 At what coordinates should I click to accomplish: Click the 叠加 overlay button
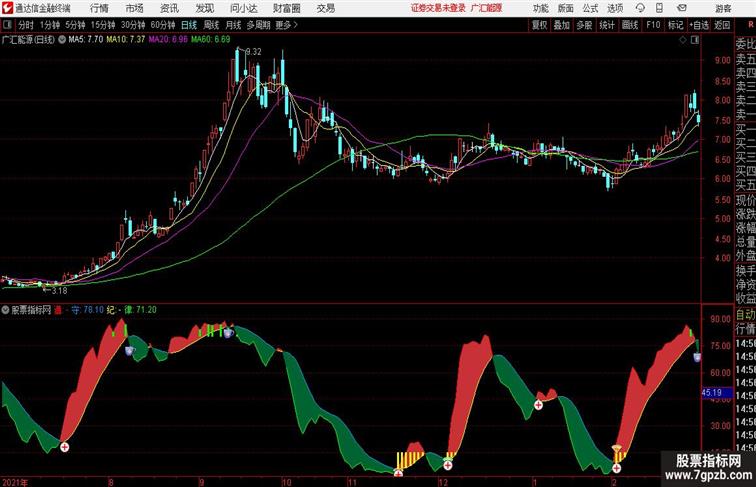[562, 25]
